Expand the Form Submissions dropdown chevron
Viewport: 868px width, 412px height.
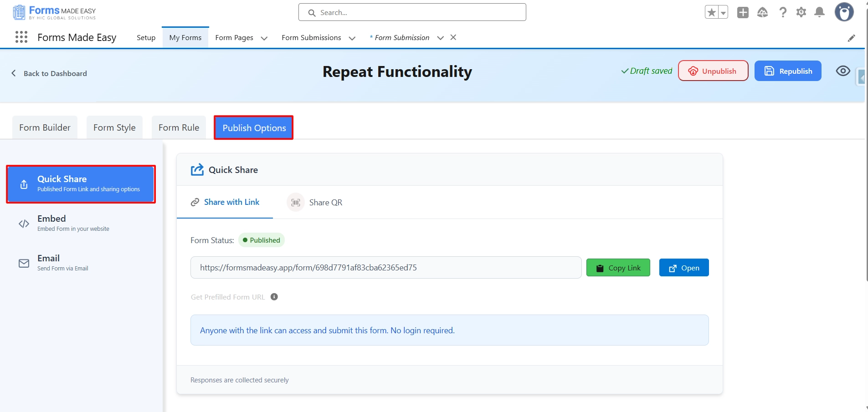(352, 38)
